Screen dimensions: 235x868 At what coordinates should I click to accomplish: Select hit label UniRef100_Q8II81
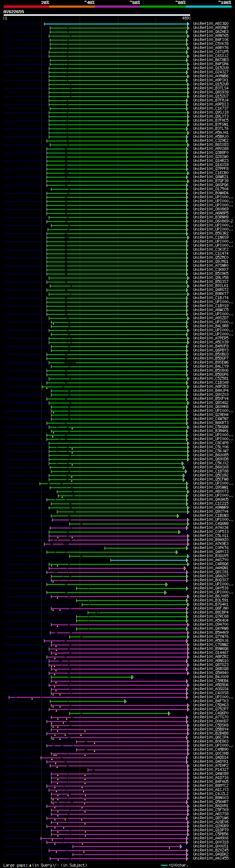(211, 572)
